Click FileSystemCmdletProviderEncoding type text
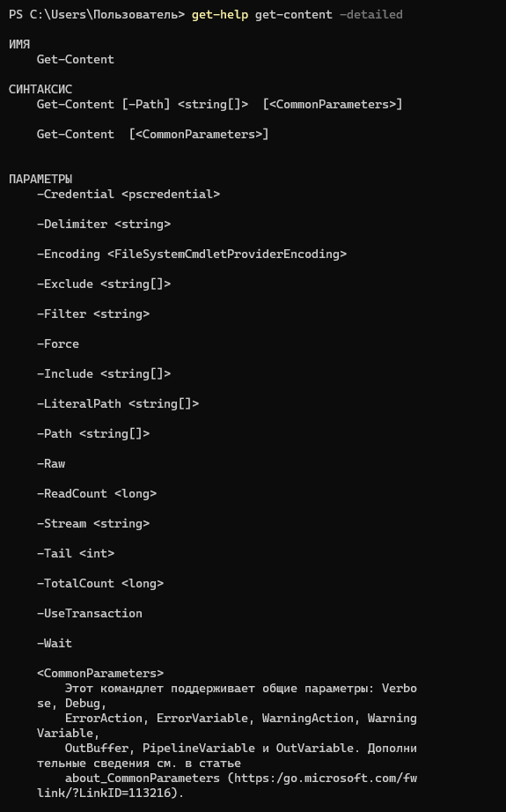 (227, 255)
